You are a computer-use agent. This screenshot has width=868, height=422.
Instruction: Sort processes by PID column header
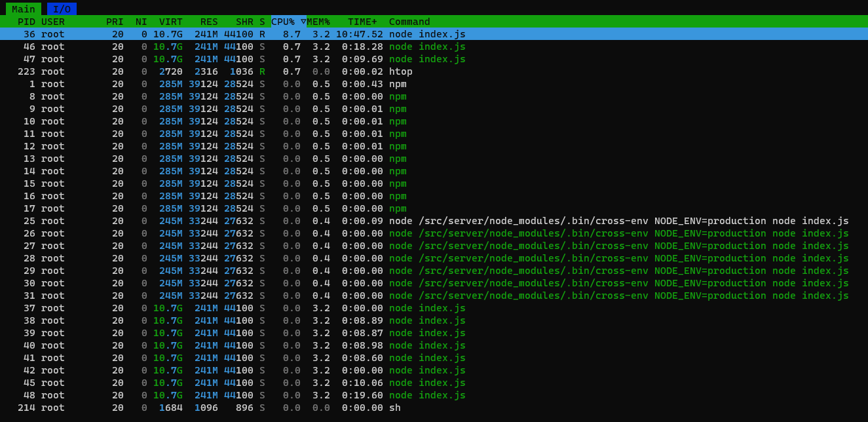(26, 22)
